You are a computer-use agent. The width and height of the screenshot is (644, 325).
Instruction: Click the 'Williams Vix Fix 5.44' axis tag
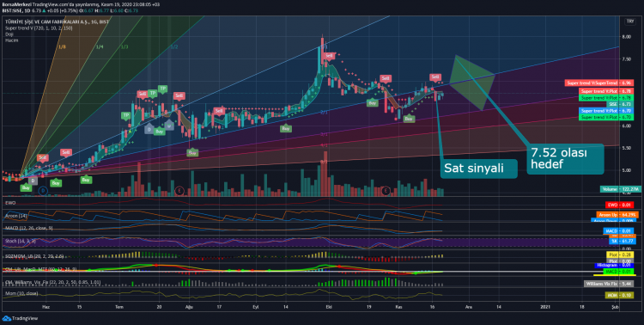pos(609,284)
